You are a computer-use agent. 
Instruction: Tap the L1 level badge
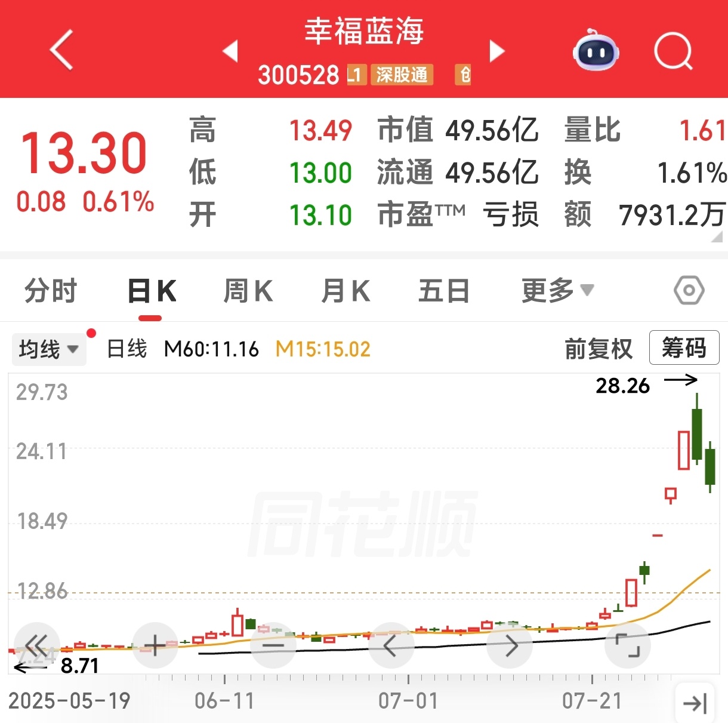pyautogui.click(x=356, y=75)
